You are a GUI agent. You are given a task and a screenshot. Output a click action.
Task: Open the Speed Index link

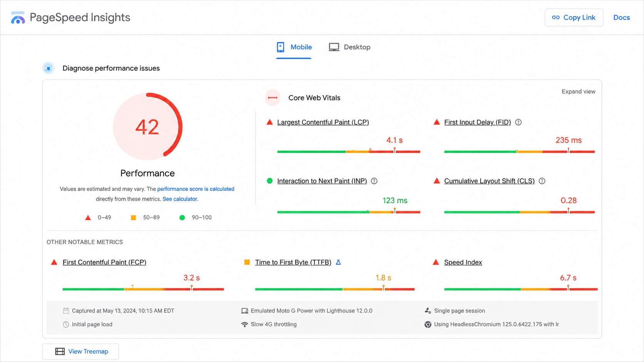tap(463, 262)
